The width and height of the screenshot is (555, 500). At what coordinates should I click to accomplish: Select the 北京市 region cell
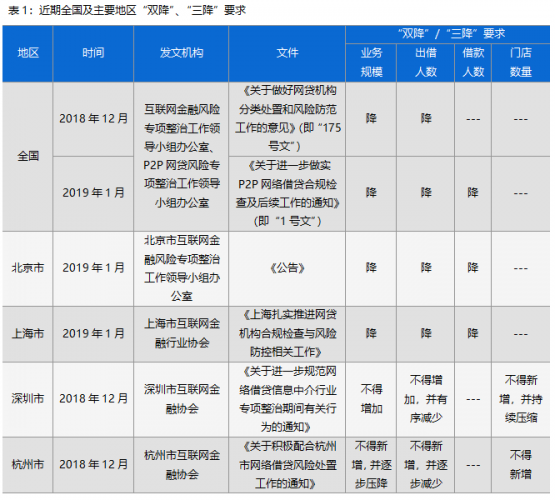28,269
